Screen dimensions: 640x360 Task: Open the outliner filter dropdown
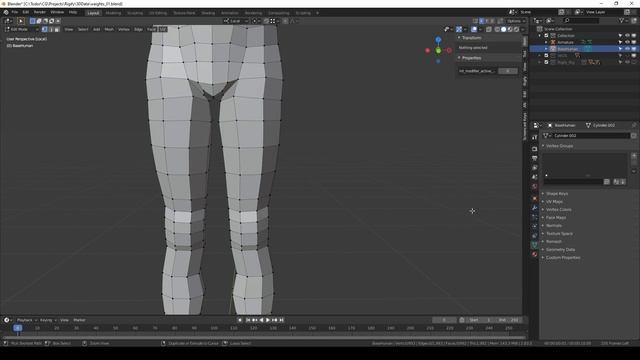point(623,20)
